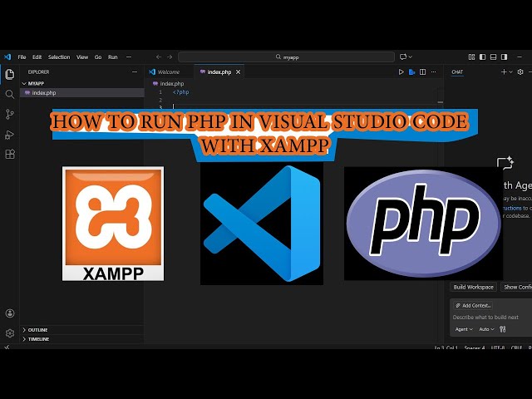Run the PHP file with play icon

[401, 72]
